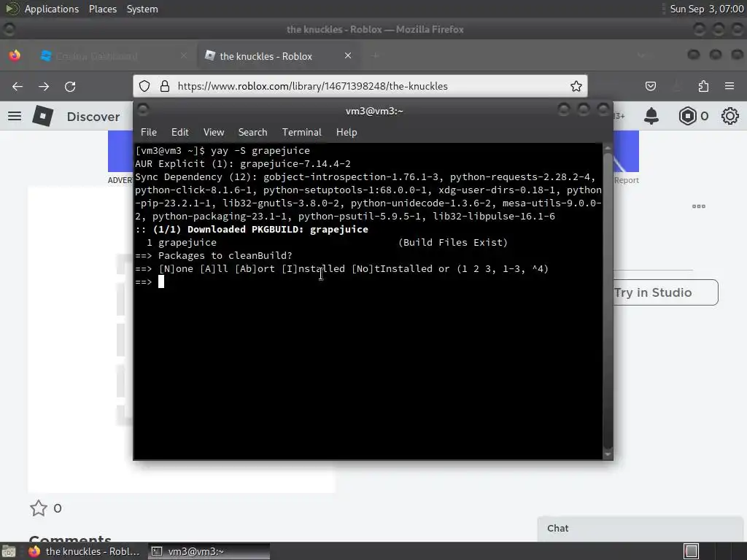Click 'yay -S grapejuice' command text

pos(260,150)
